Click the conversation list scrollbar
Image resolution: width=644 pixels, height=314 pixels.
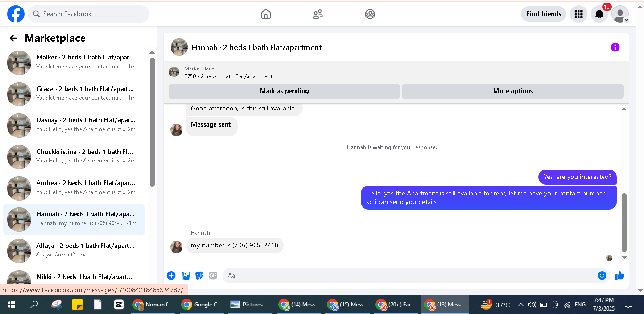[x=152, y=122]
